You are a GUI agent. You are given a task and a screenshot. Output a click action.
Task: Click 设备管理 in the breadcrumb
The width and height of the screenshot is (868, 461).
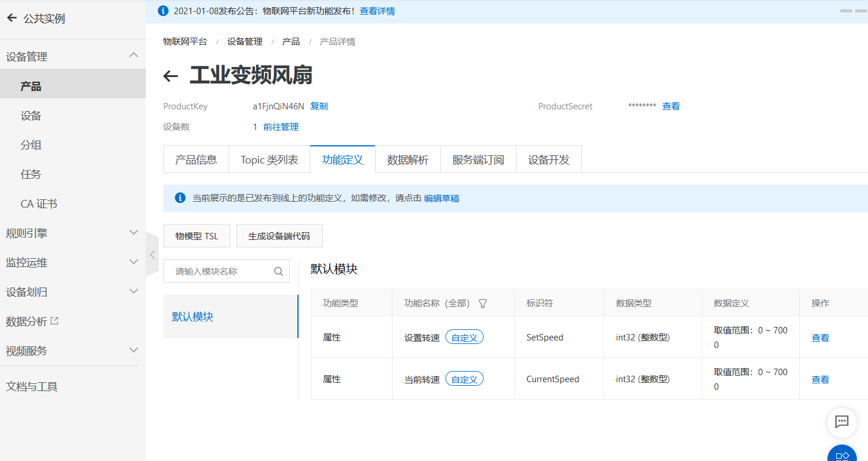(245, 42)
